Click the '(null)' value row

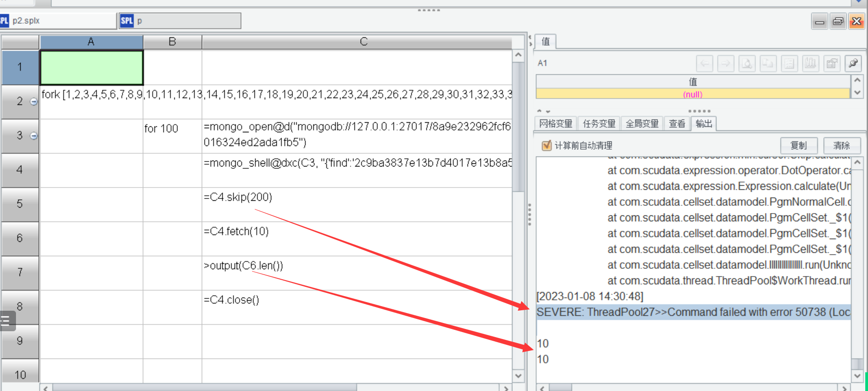[693, 94]
